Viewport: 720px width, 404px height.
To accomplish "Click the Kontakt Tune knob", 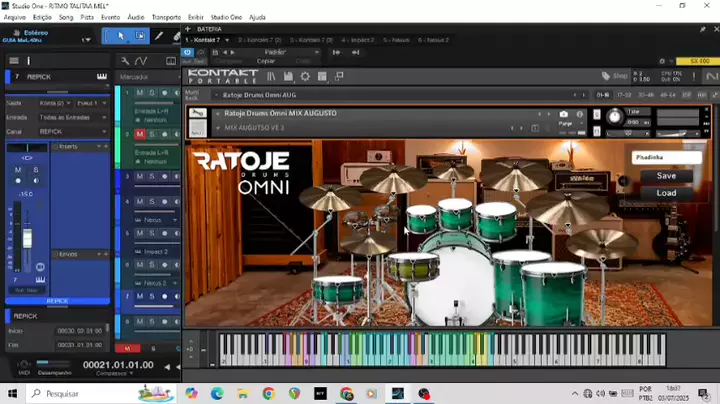I will click(x=614, y=117).
